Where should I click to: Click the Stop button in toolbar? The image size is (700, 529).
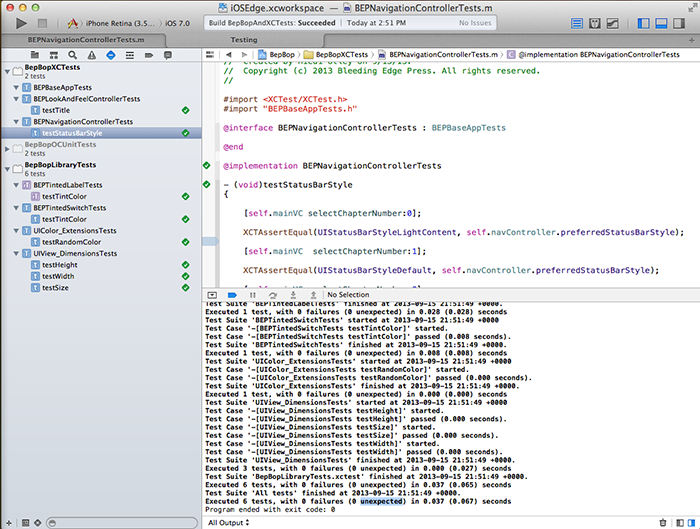[42, 23]
